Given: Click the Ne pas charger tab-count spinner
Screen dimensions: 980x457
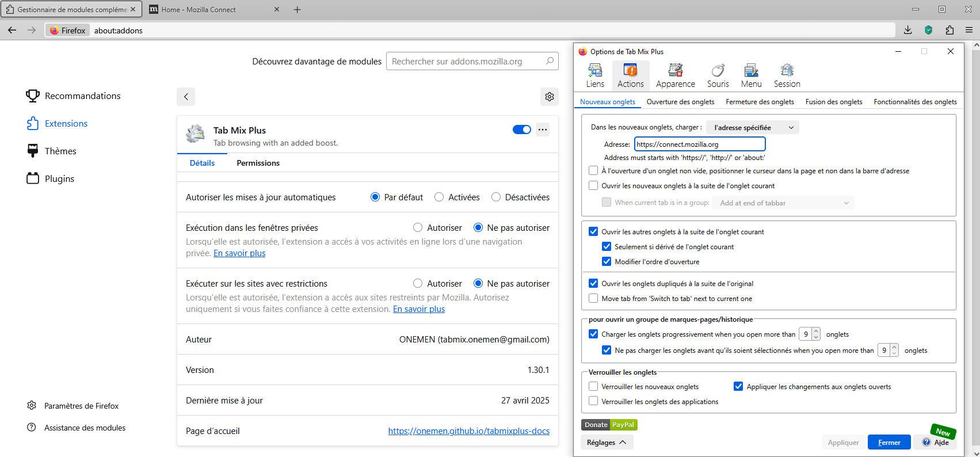Looking at the screenshot, I should 888,350.
